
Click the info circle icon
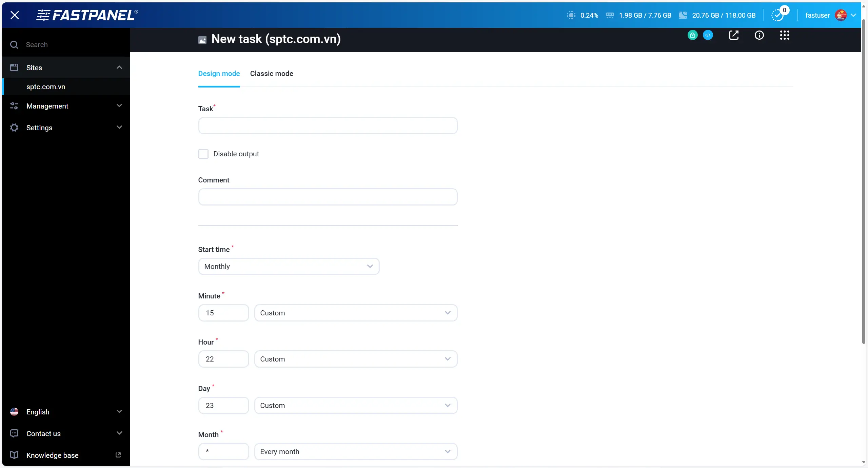759,35
